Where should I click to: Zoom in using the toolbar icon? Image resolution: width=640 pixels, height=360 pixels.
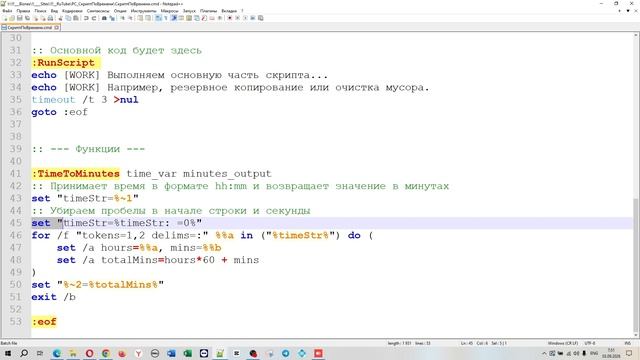122,18
